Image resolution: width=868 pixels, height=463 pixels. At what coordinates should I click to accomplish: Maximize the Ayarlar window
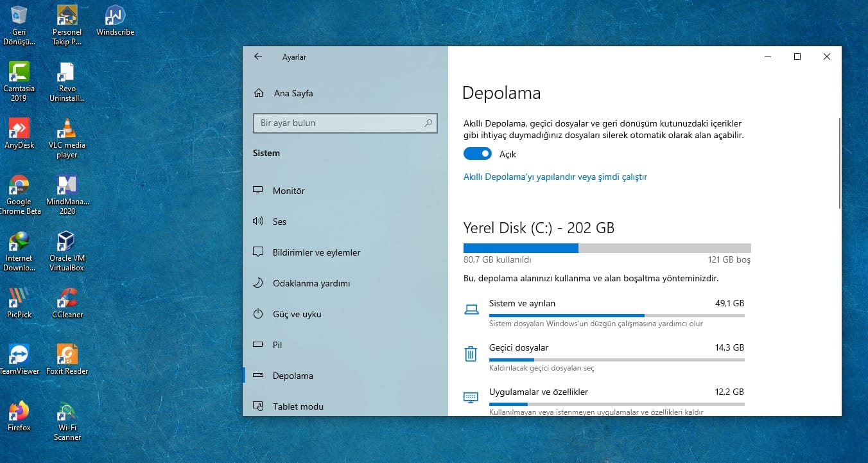[797, 57]
